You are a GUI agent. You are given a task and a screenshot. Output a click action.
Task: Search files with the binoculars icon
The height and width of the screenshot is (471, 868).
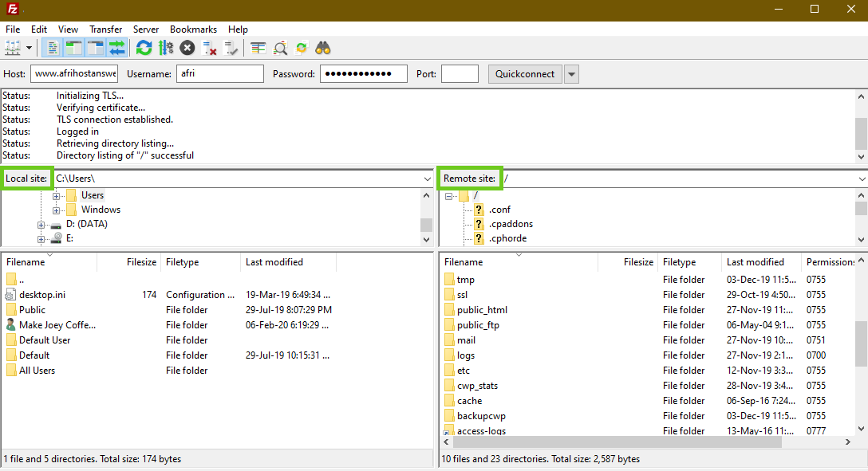[x=323, y=48]
